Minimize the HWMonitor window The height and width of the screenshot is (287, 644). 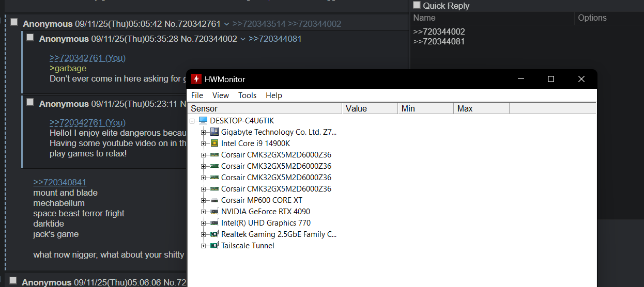click(521, 79)
